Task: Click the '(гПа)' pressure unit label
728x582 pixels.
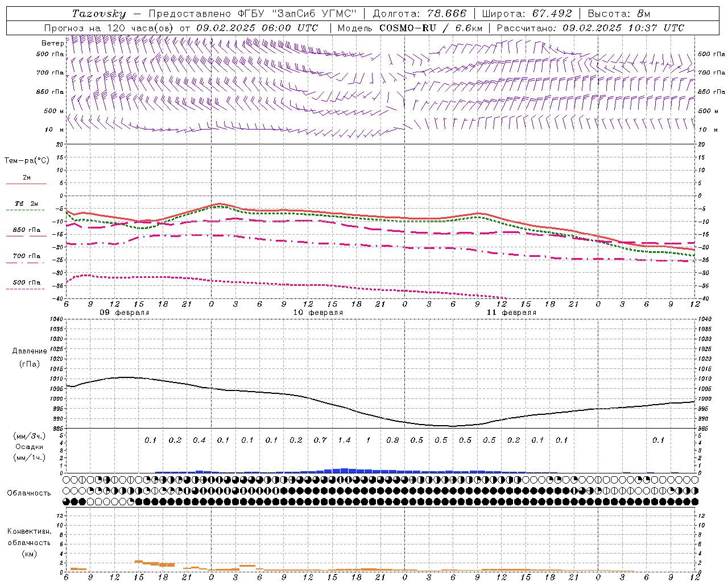Action: (x=30, y=364)
